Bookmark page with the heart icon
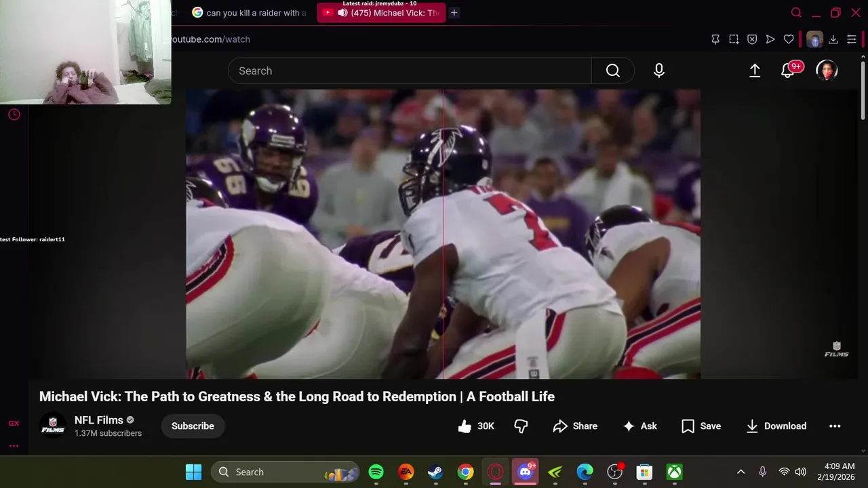This screenshot has width=868, height=488. click(789, 39)
